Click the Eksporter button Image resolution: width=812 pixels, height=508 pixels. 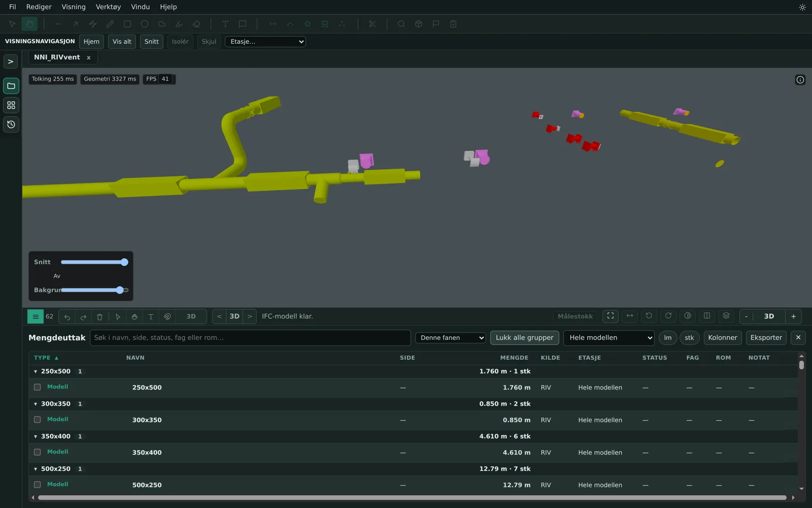coord(766,338)
